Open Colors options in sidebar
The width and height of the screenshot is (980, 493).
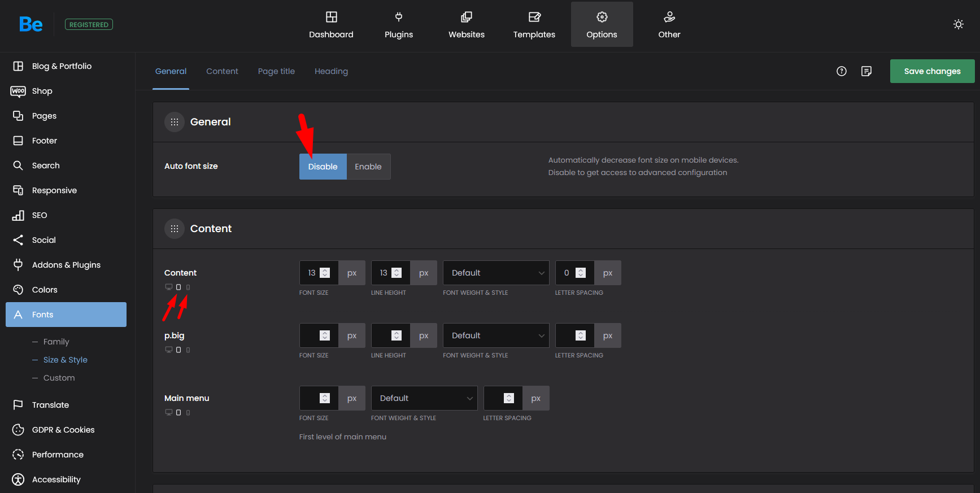click(66, 290)
